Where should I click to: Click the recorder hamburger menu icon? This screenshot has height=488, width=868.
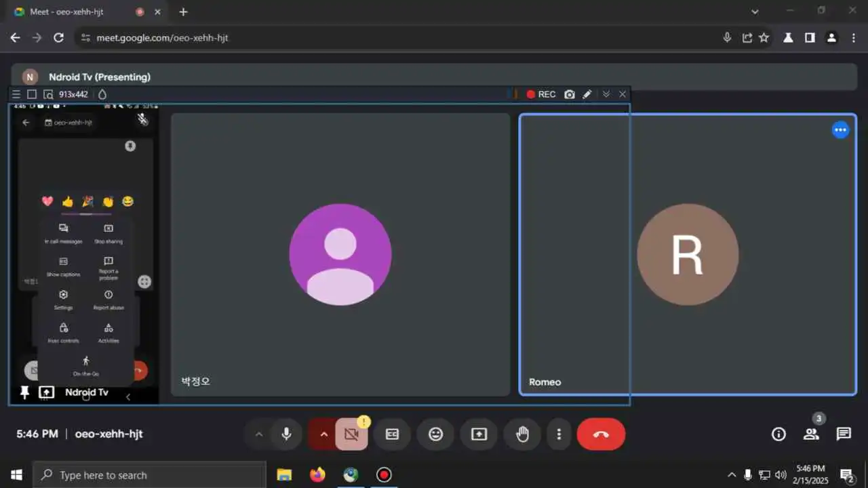[x=16, y=94]
